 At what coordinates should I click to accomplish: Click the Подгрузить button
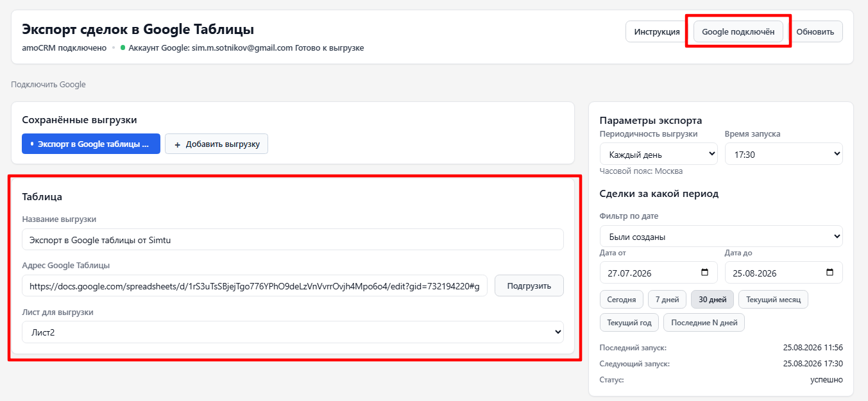(x=529, y=286)
